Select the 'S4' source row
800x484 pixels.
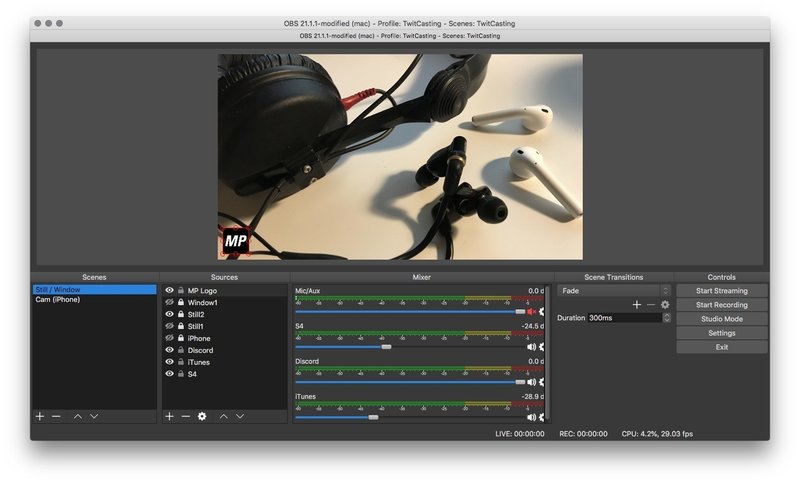pos(224,374)
